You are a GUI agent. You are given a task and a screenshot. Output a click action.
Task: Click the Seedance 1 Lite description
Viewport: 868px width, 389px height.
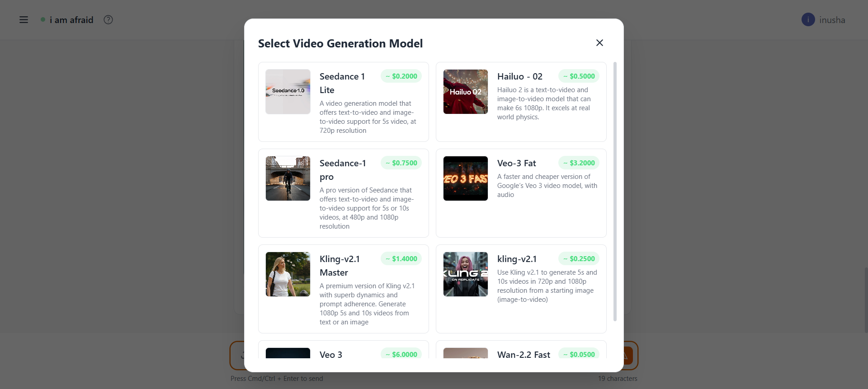368,117
